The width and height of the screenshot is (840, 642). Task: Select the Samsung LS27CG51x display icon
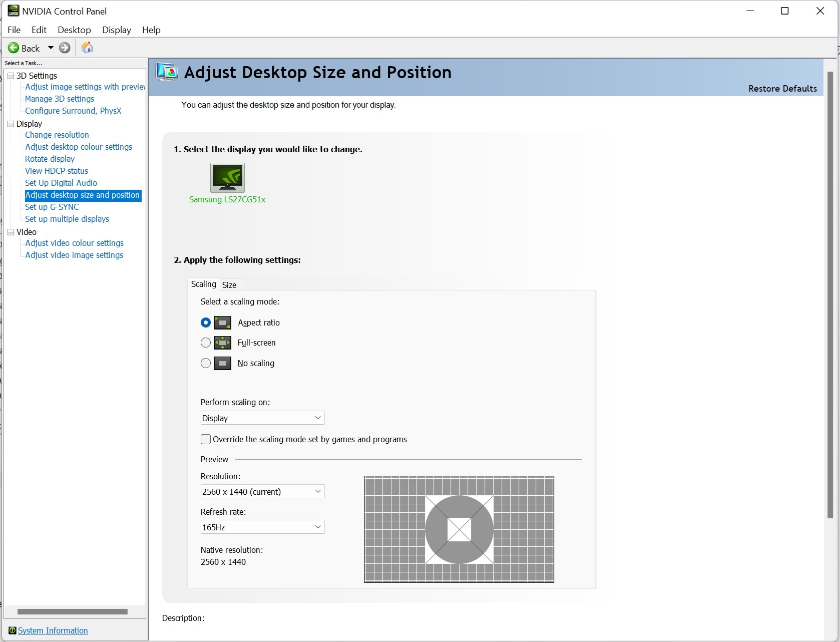[x=227, y=178]
